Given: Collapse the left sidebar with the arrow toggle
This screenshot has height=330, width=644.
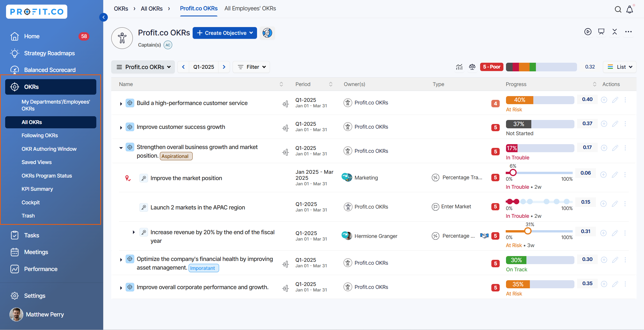Looking at the screenshot, I should click(103, 17).
